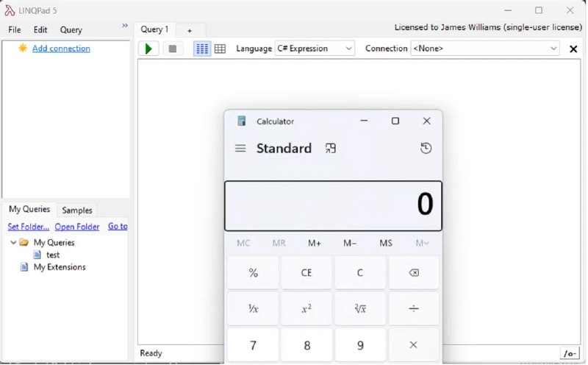Toggle Calculator keep on top mode
588x365 pixels.
[330, 149]
